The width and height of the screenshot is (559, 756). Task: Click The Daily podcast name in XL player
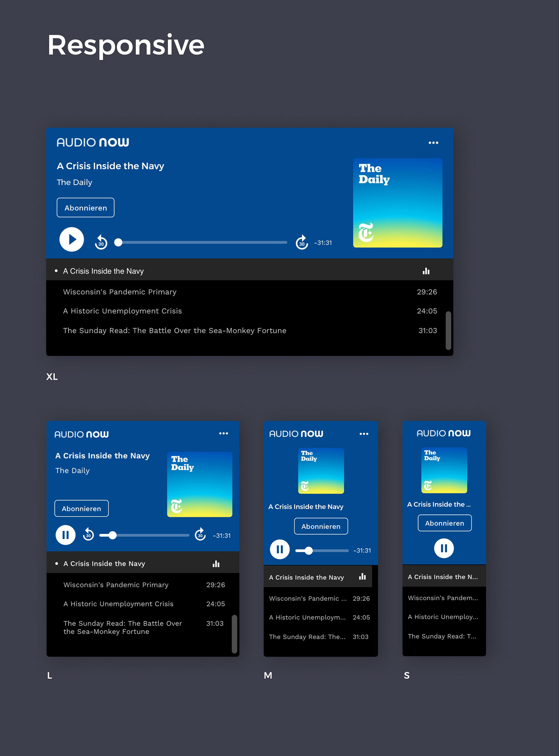[x=75, y=182]
